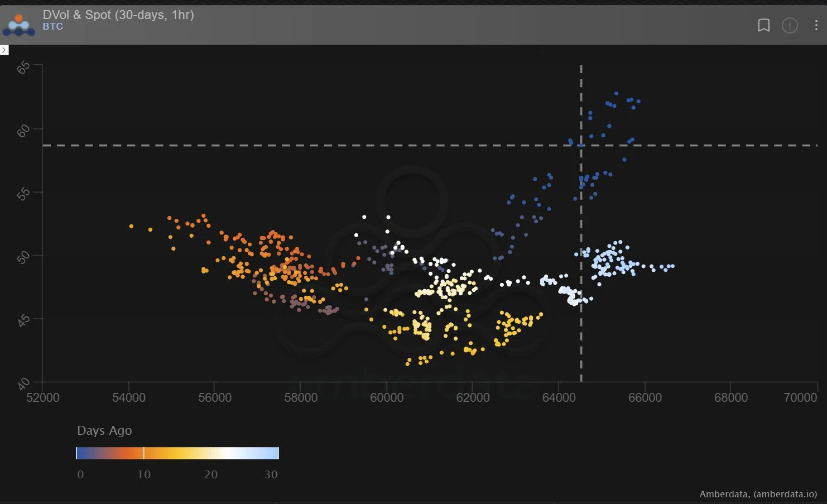Click the Days Ago legend title

point(104,430)
